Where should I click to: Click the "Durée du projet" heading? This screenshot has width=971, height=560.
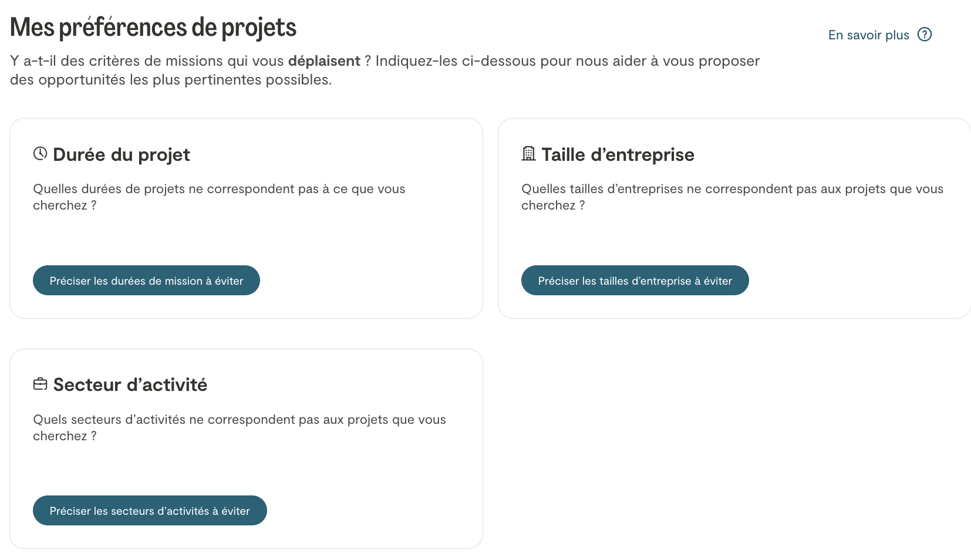122,154
